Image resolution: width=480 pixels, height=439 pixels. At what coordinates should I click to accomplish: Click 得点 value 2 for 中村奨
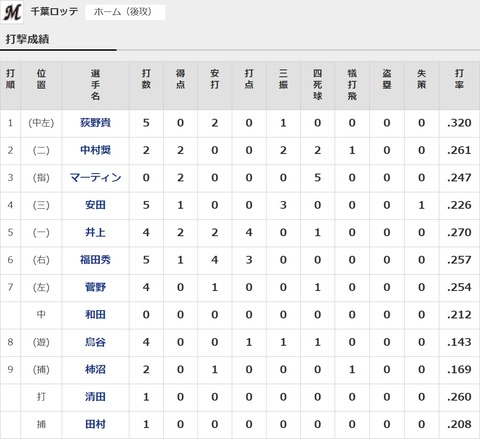(180, 150)
